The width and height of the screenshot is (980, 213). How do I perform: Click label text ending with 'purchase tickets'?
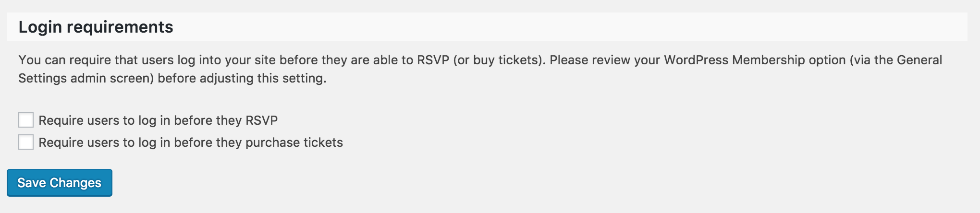[x=191, y=142]
